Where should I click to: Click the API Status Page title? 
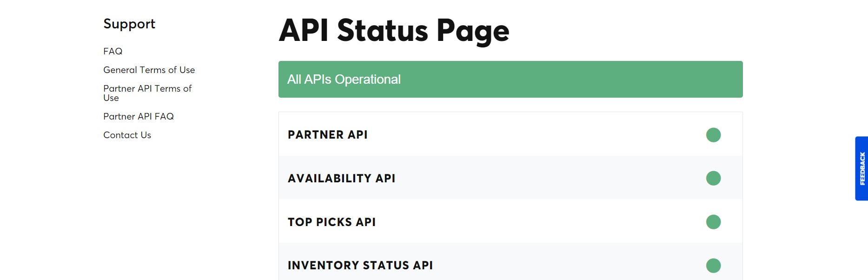click(394, 31)
